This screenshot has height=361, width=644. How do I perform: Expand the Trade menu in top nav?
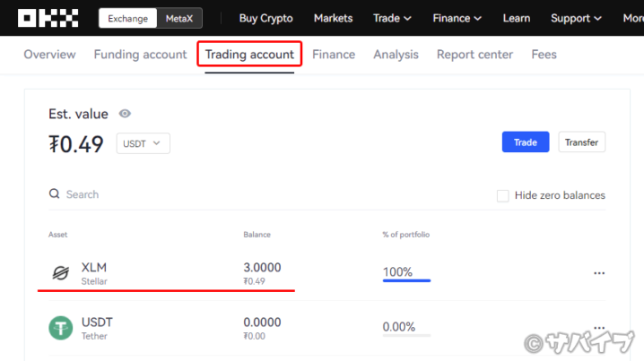coord(392,19)
